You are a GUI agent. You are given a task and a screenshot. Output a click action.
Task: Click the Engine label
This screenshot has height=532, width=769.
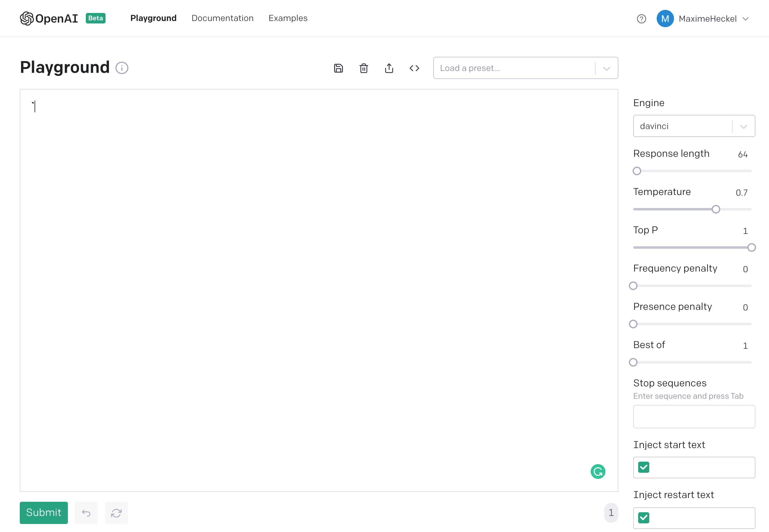pos(649,103)
